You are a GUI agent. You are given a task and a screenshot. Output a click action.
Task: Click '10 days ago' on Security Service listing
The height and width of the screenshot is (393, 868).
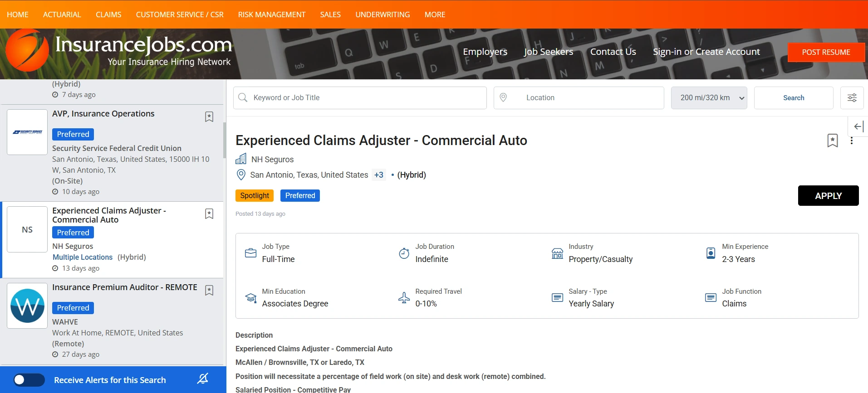pyautogui.click(x=81, y=192)
